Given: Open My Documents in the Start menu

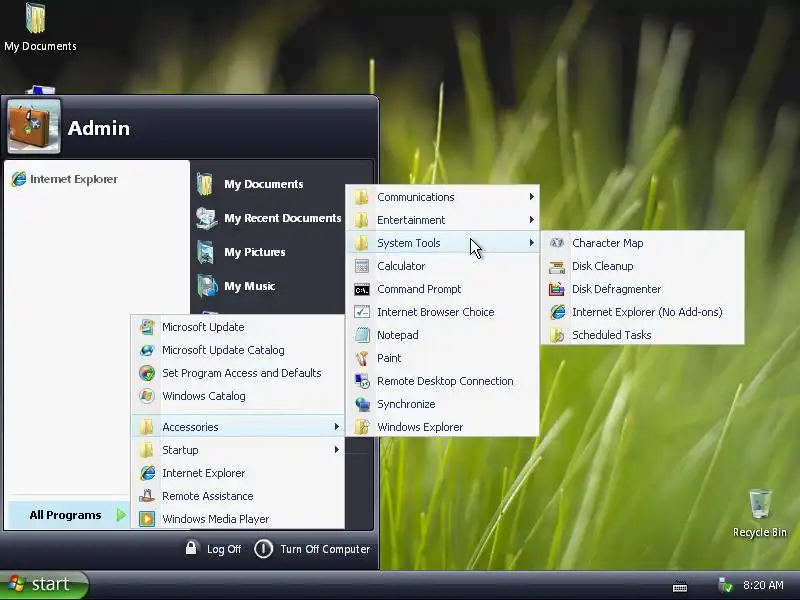Looking at the screenshot, I should (250, 184).
